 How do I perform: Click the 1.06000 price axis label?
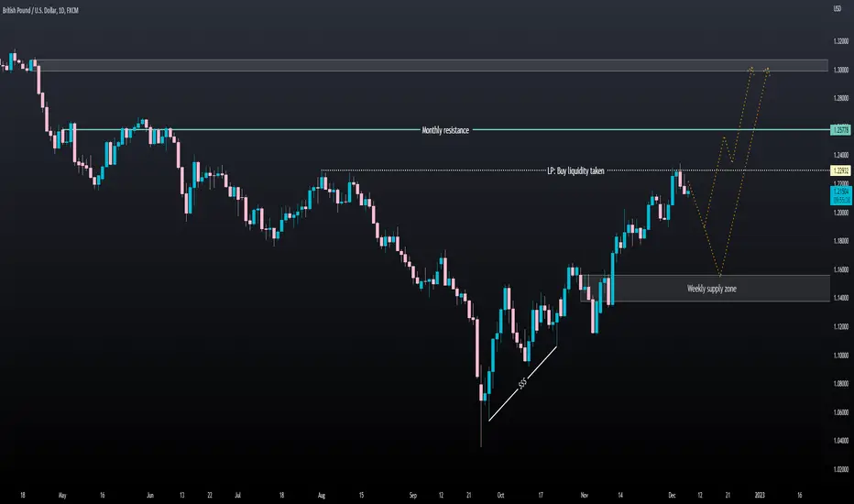click(x=840, y=412)
